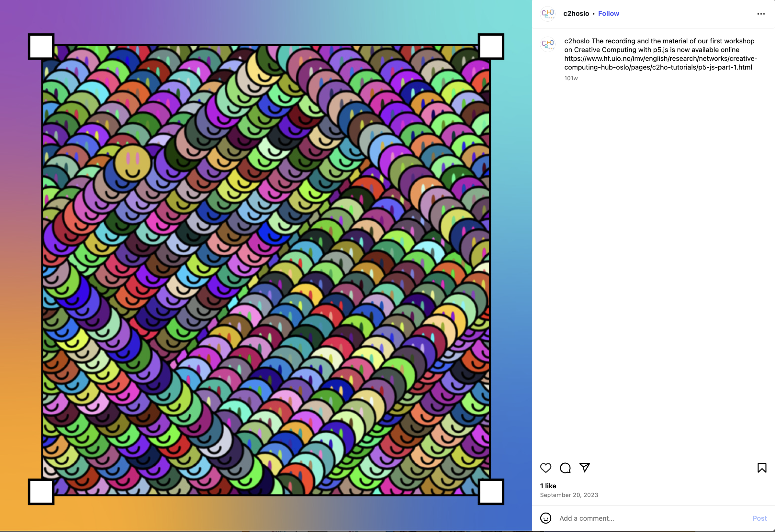Like the post with heart icon
775x532 pixels.
point(545,468)
